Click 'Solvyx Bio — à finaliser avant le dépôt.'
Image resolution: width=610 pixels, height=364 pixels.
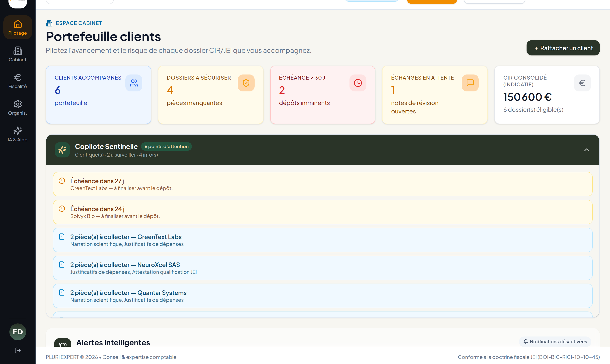click(x=115, y=216)
